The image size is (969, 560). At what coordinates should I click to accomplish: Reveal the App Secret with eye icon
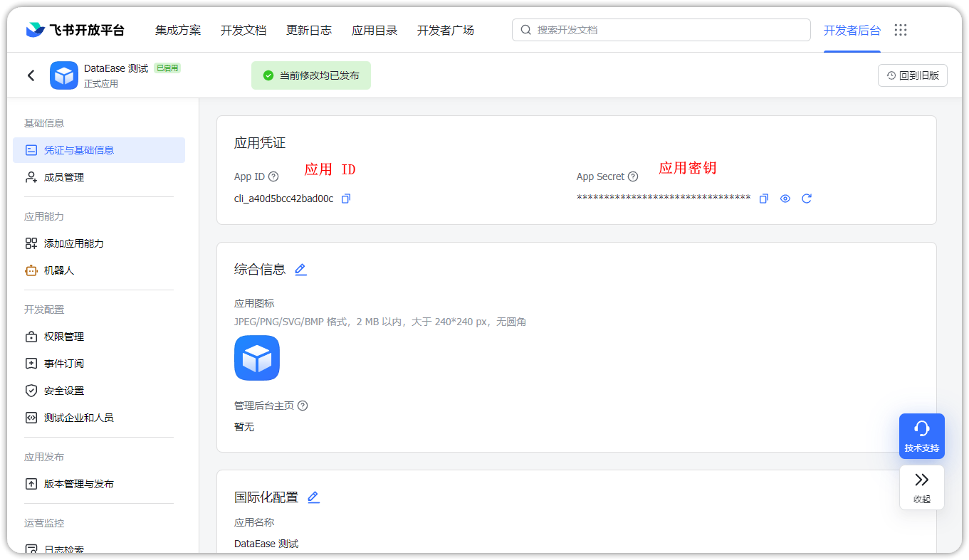click(x=785, y=199)
